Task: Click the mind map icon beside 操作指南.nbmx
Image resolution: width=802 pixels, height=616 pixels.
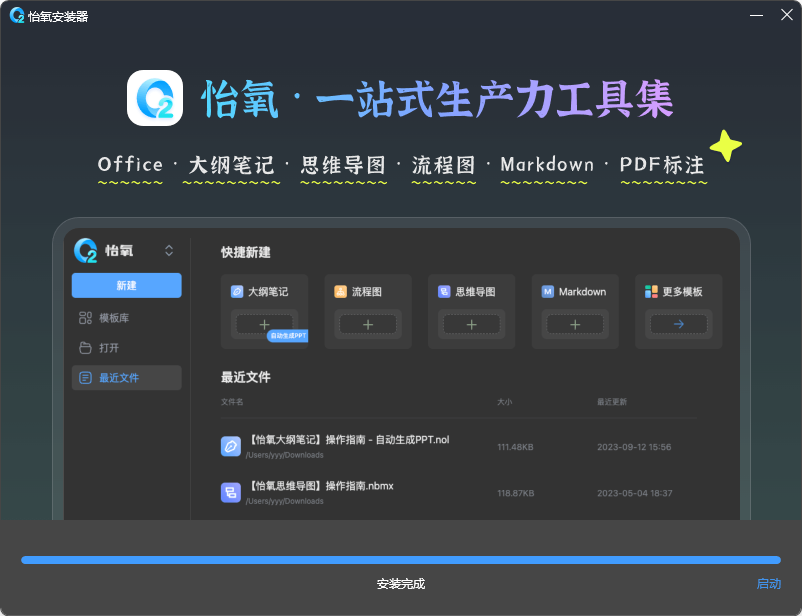Action: pos(230,492)
